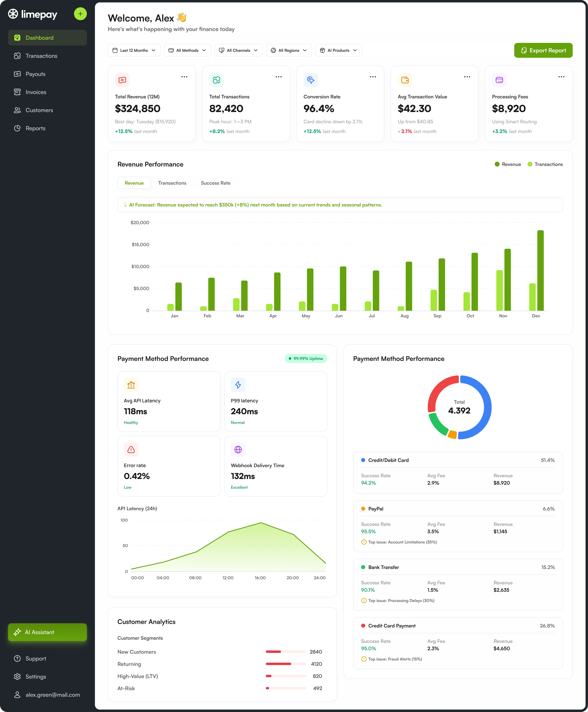Toggle the Revenue legend series
This screenshot has height=712, width=588.
tap(508, 164)
